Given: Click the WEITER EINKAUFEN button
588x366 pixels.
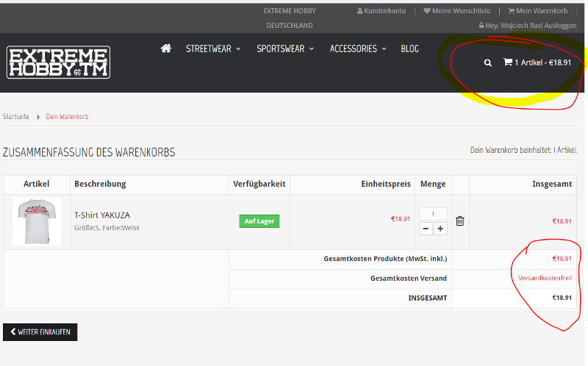Looking at the screenshot, I should coord(40,332).
